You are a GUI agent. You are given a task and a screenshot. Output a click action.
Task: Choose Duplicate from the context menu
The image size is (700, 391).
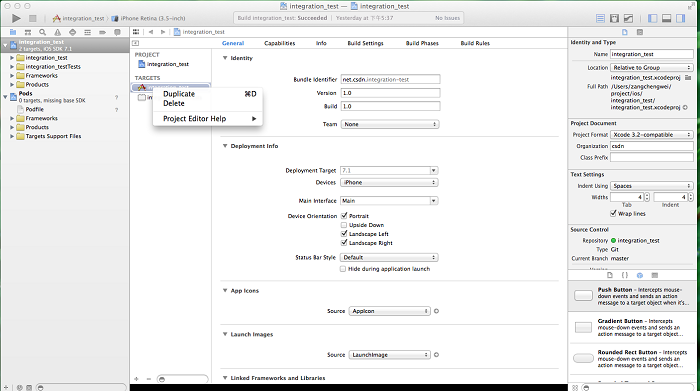pyautogui.click(x=179, y=94)
